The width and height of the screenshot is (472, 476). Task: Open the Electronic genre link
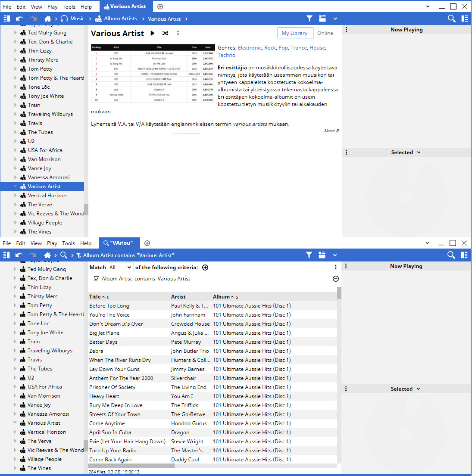point(250,48)
